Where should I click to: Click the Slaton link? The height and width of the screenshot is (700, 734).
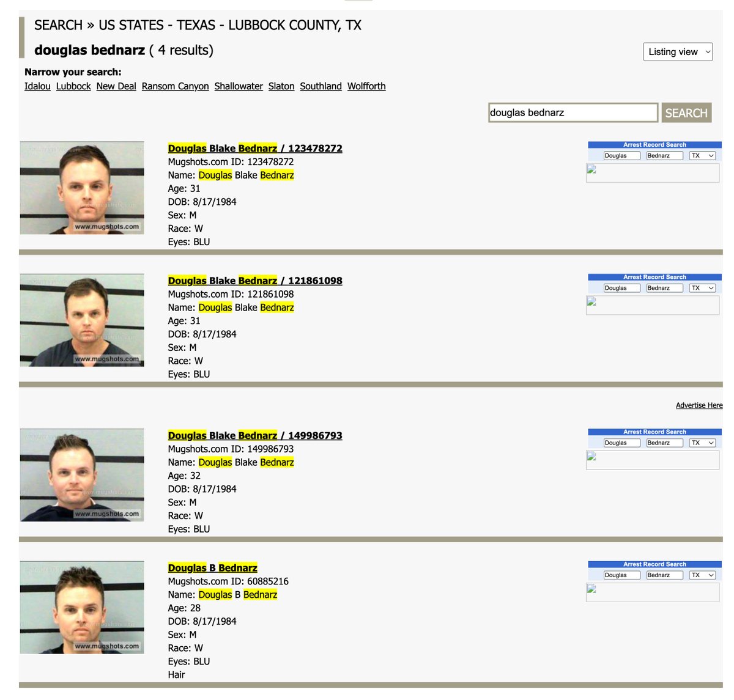(281, 86)
